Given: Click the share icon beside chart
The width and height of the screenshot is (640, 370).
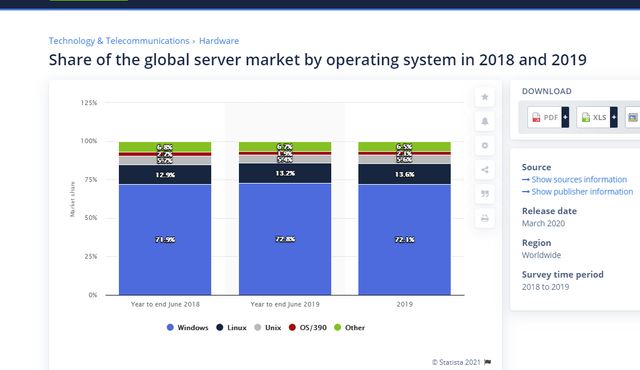Looking at the screenshot, I should 484,170.
